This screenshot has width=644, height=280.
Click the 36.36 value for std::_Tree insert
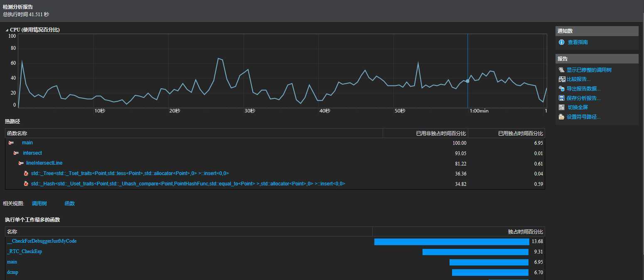[x=461, y=174]
